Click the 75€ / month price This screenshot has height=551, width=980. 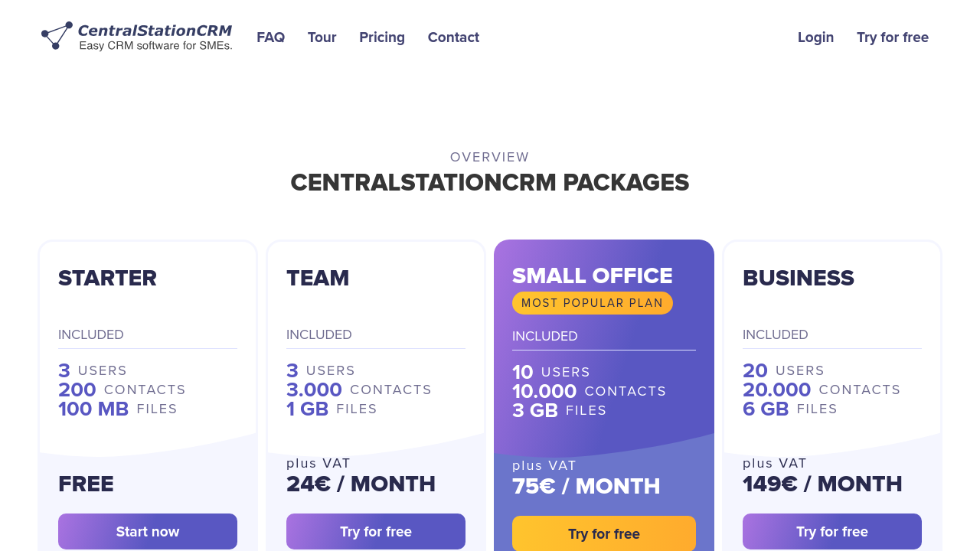pos(586,486)
